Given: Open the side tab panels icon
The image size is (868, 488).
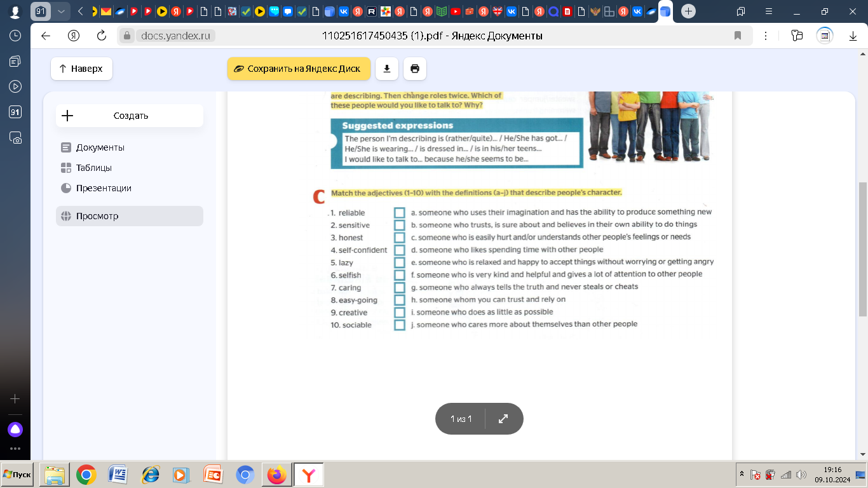Looking at the screenshot, I should point(741,11).
